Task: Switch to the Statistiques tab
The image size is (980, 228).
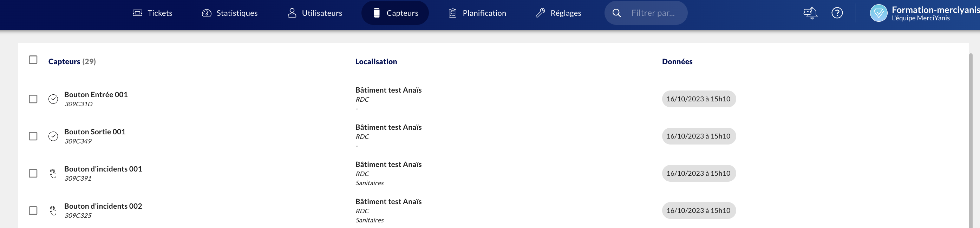Action: click(229, 13)
